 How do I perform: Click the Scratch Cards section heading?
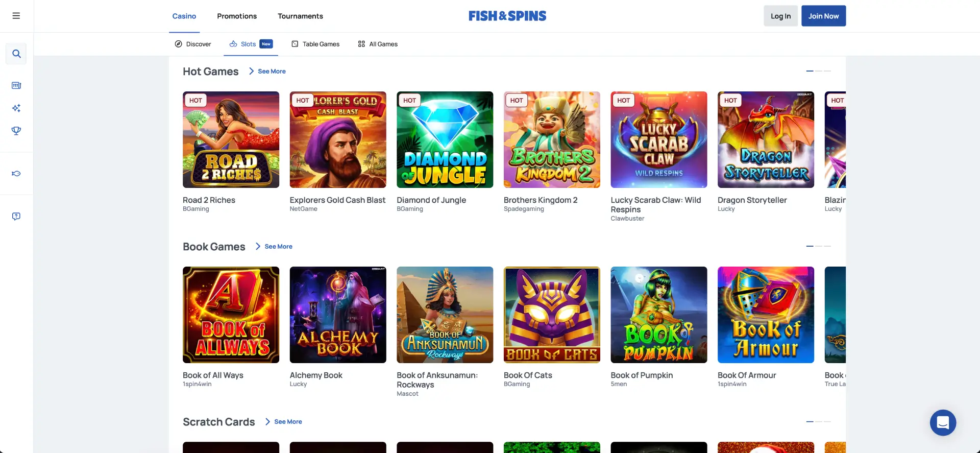tap(218, 422)
